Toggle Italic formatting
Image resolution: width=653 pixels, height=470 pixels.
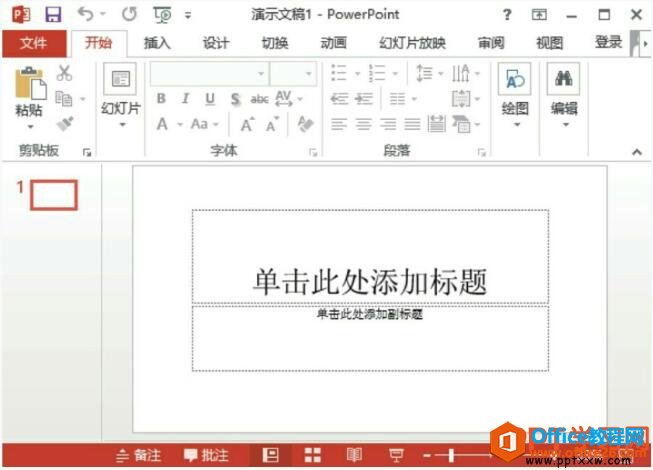(x=186, y=99)
